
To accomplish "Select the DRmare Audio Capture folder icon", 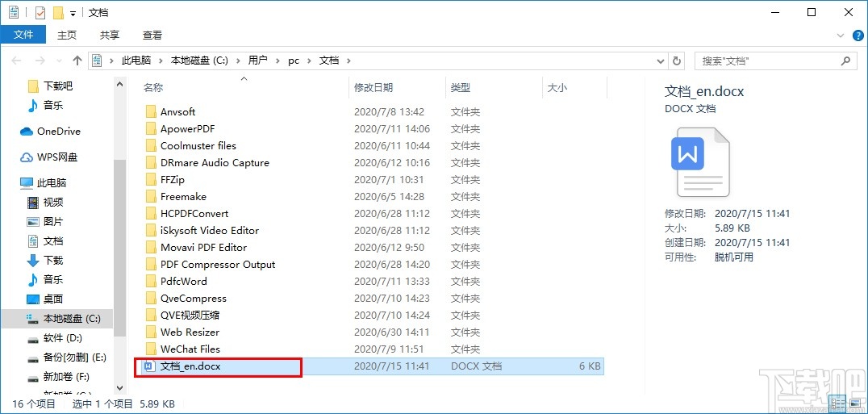I will click(x=151, y=163).
